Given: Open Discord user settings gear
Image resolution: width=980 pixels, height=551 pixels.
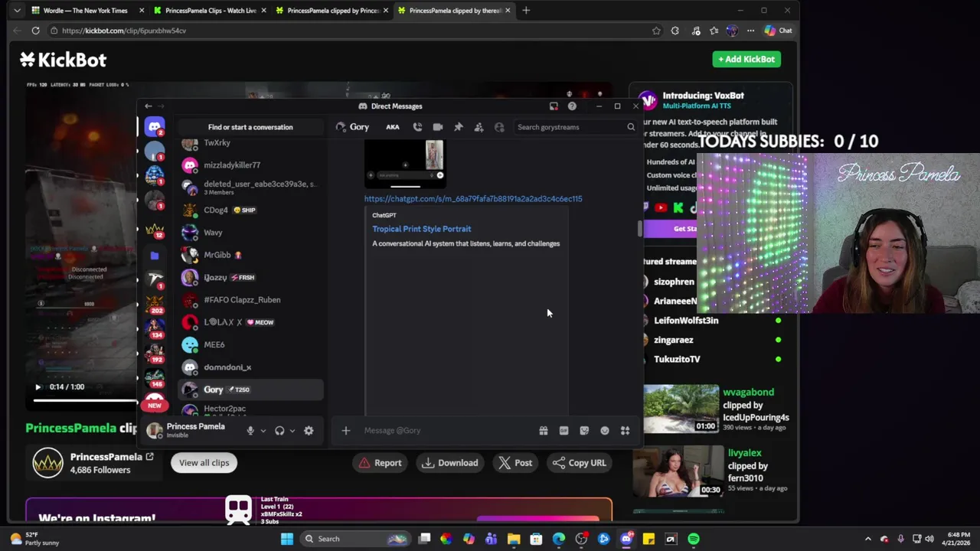Looking at the screenshot, I should [x=309, y=431].
